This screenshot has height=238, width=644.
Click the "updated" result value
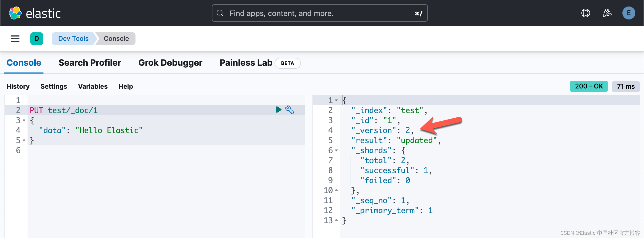tap(417, 140)
